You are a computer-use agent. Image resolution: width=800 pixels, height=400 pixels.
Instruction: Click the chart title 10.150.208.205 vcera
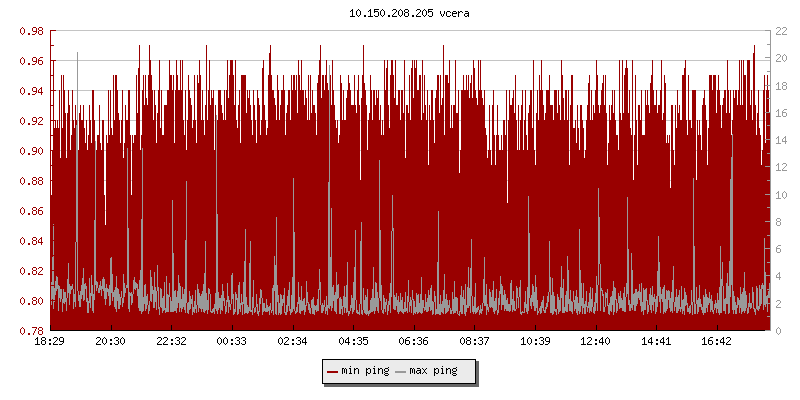[x=399, y=13]
